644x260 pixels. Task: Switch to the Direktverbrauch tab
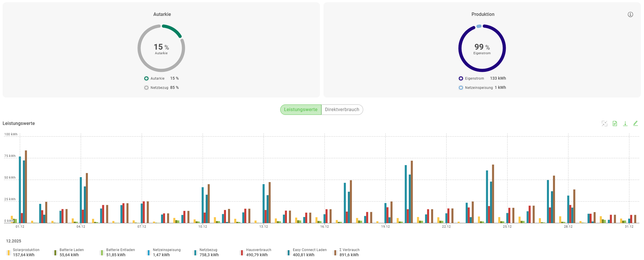342,110
